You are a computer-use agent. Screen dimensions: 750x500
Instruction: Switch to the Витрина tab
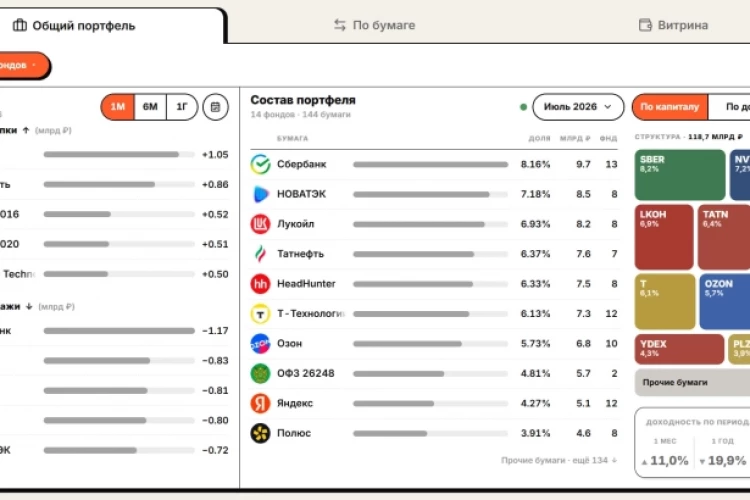tap(673, 25)
